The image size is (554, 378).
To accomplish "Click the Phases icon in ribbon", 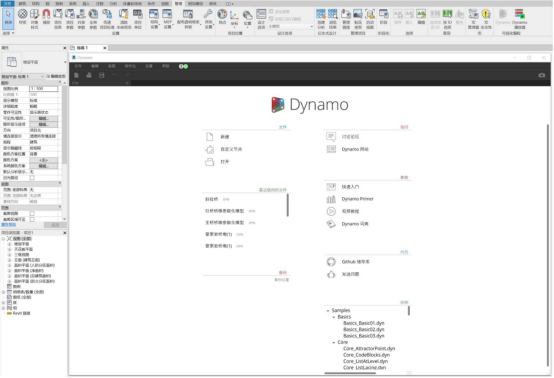I will [x=383, y=17].
